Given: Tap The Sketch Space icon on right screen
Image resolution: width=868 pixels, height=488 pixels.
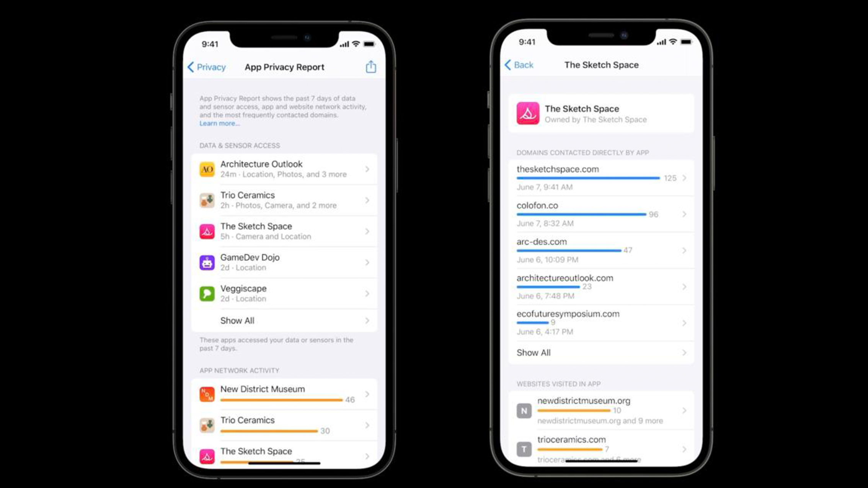Looking at the screenshot, I should pos(528,113).
